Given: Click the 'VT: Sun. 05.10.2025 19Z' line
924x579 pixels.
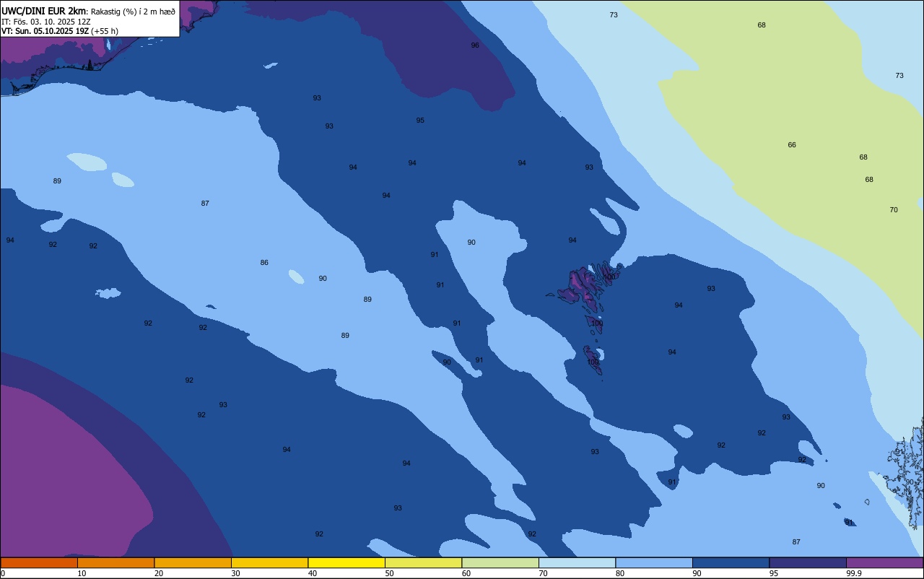Looking at the screenshot, I should pyautogui.click(x=45, y=31).
